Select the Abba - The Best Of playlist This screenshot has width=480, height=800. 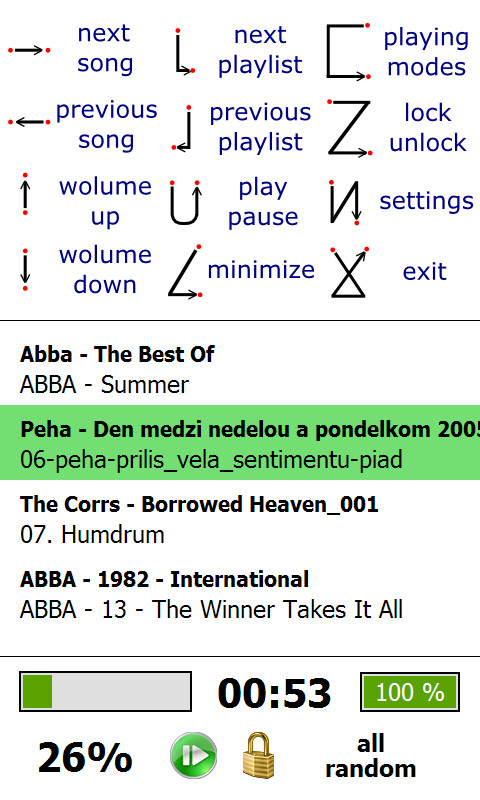tap(240, 369)
